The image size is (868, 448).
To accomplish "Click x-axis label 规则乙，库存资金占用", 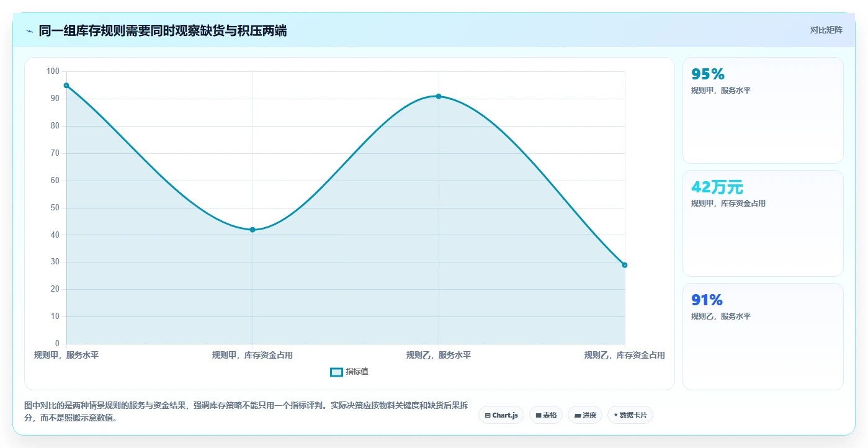I will [x=625, y=356].
